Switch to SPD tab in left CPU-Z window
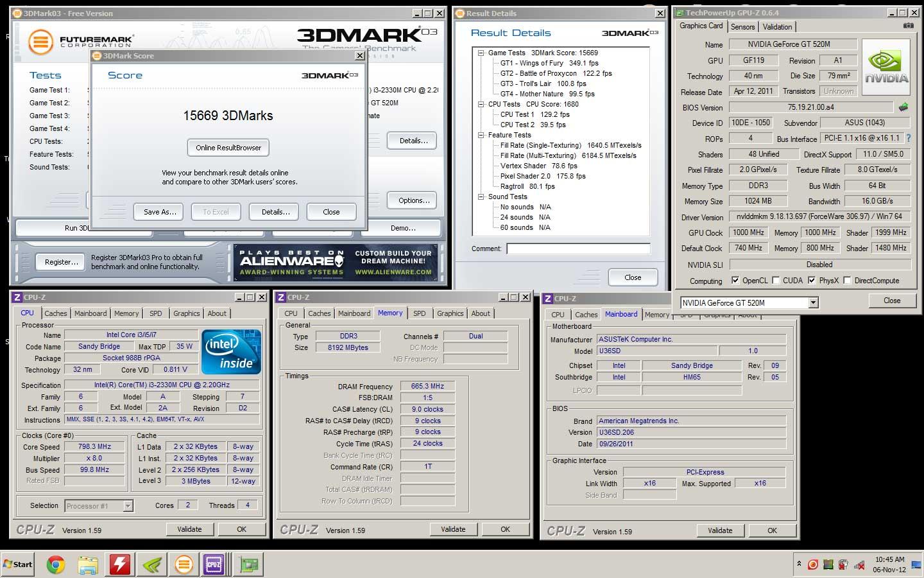This screenshot has width=924, height=578. click(156, 313)
